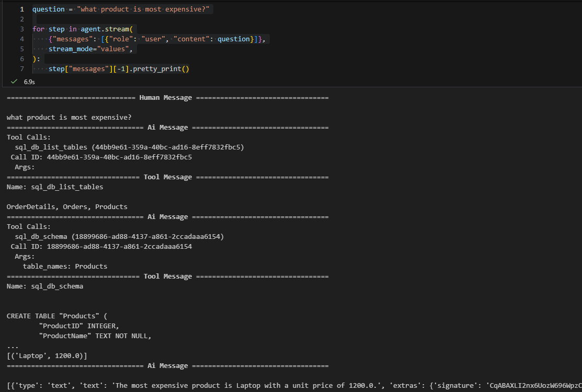
Task: Click the "OrderDetails, Orders, Products" table list
Action: (x=67, y=207)
